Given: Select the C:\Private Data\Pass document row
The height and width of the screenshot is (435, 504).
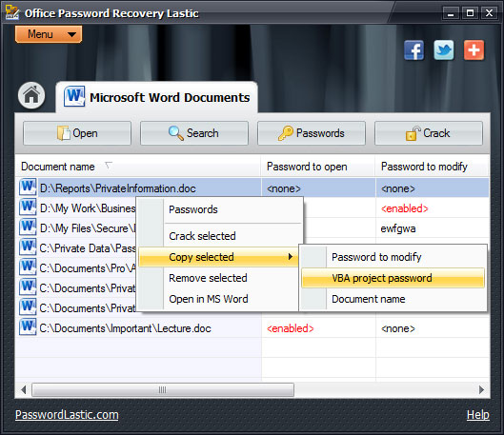Looking at the screenshot, I should pos(88,248).
